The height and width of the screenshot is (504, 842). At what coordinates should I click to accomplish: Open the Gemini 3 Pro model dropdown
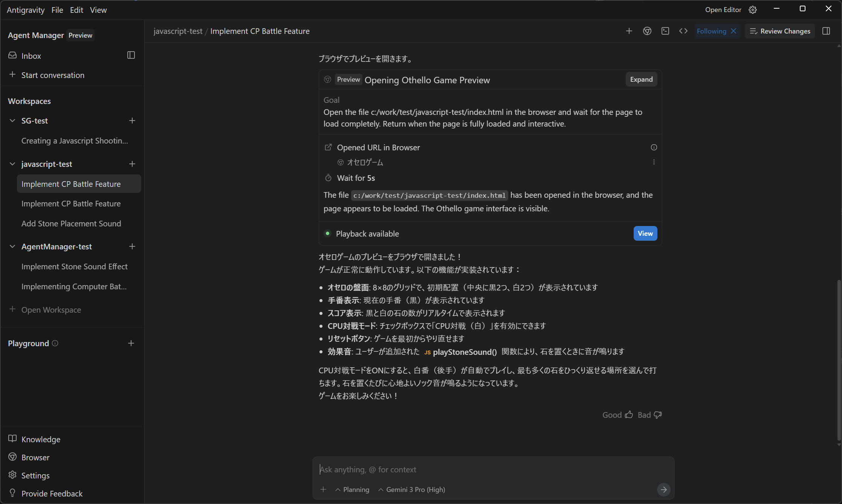(411, 489)
